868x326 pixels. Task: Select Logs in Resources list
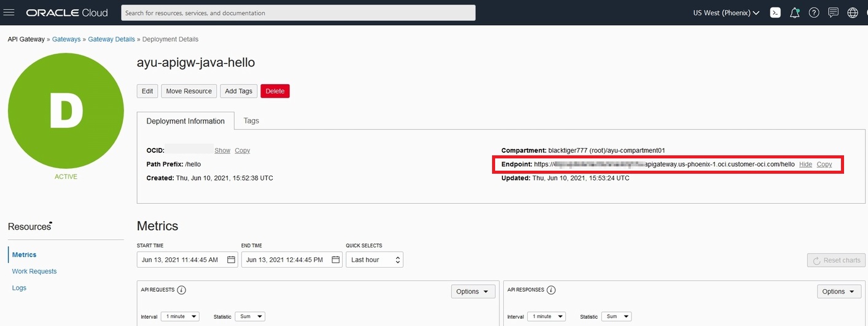(19, 288)
